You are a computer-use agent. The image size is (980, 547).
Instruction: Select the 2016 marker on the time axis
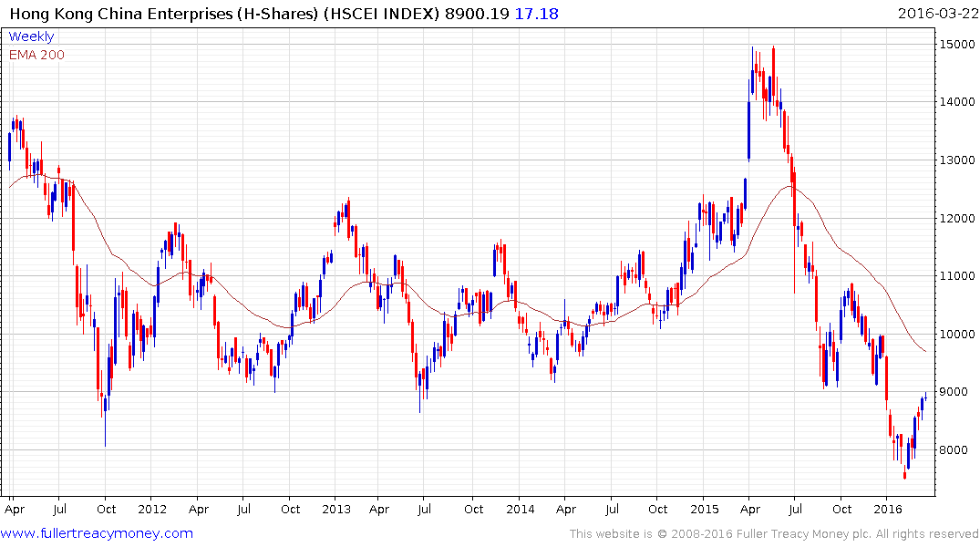[x=888, y=509]
